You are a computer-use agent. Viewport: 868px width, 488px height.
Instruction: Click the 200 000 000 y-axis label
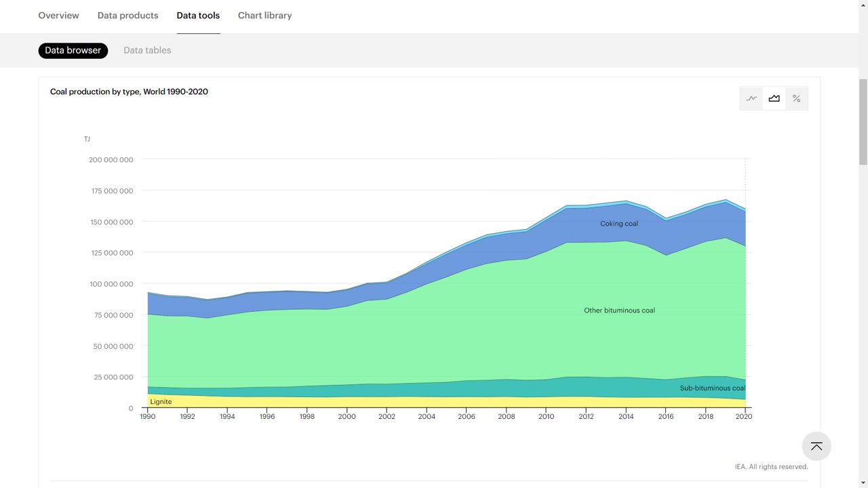[x=111, y=160]
